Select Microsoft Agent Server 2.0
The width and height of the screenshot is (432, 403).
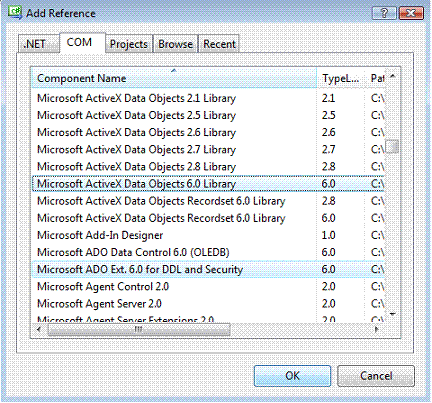click(208, 304)
